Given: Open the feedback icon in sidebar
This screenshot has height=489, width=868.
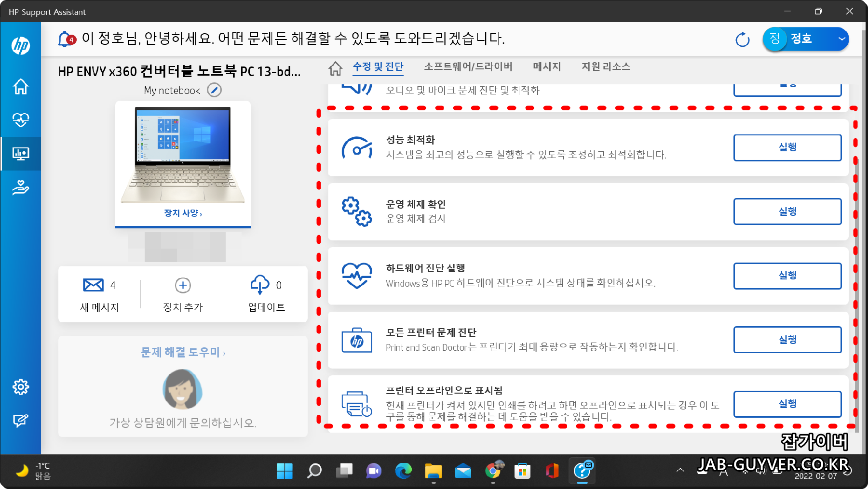Looking at the screenshot, I should pyautogui.click(x=21, y=421).
